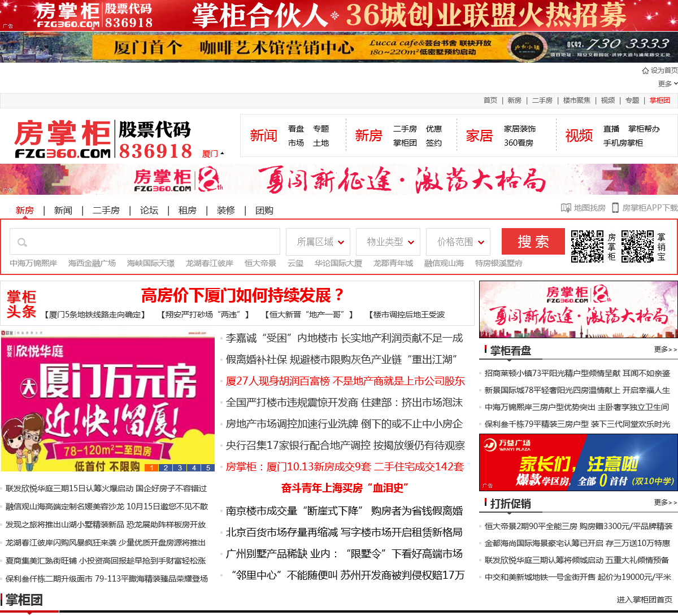Click the large 视频 category heading
This screenshot has height=616, width=678.
pos(579,136)
